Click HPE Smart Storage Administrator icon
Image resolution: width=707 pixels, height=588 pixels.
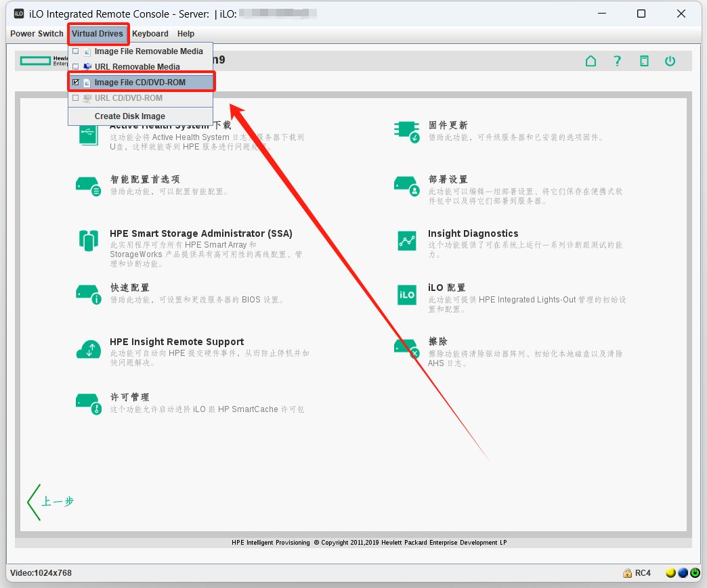[89, 240]
